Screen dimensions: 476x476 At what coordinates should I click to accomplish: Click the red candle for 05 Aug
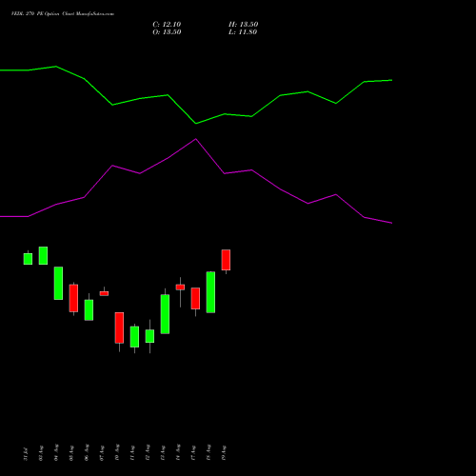(73, 298)
